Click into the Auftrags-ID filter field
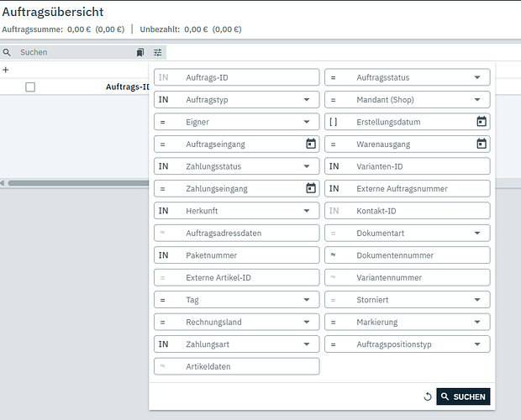The width and height of the screenshot is (521, 420). [x=237, y=77]
